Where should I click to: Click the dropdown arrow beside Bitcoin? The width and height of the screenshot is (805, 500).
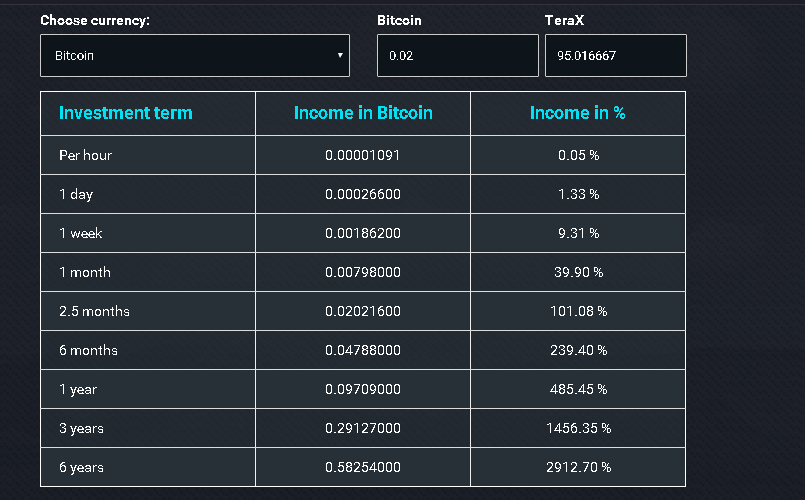(x=340, y=55)
